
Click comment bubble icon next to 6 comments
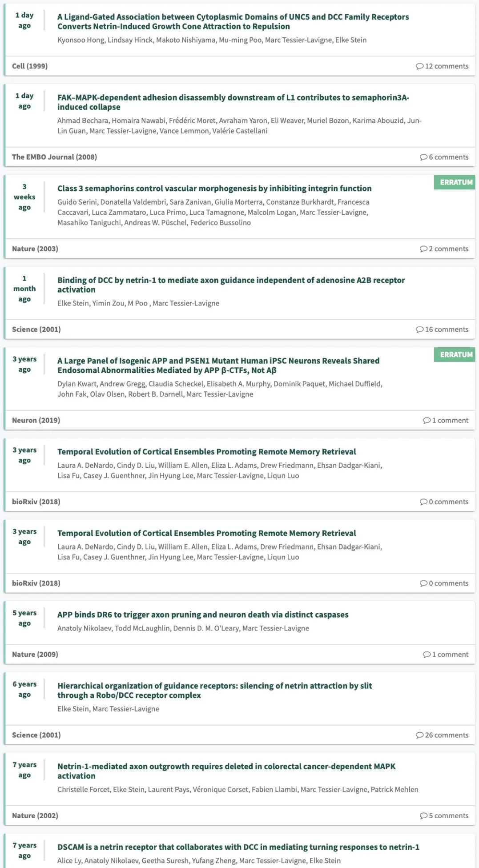point(423,157)
